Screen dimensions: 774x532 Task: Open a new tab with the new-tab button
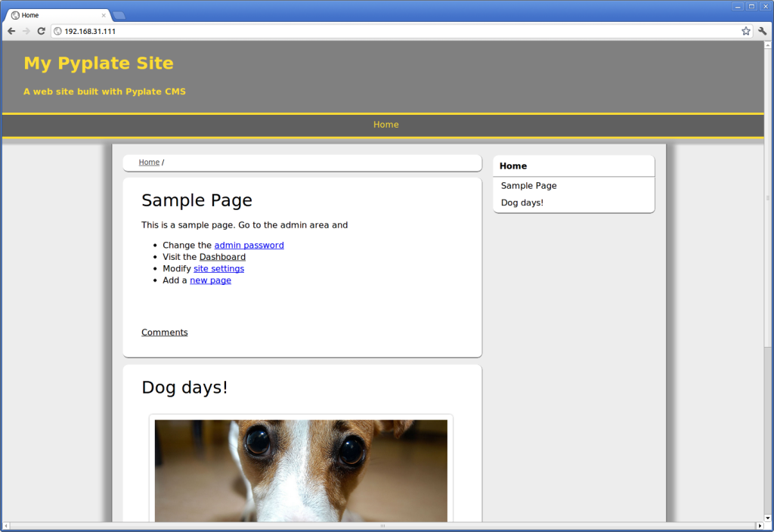pyautogui.click(x=119, y=15)
